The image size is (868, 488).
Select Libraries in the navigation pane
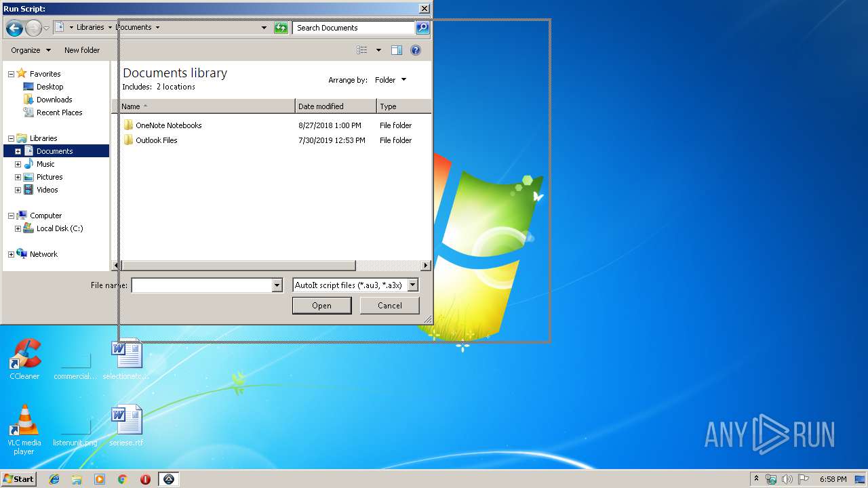[x=43, y=138]
